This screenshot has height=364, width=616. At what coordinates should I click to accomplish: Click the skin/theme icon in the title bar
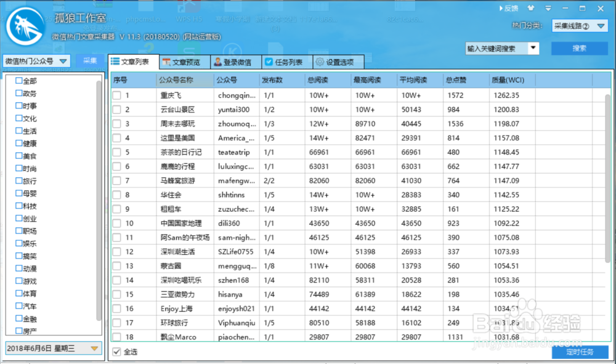pos(530,8)
